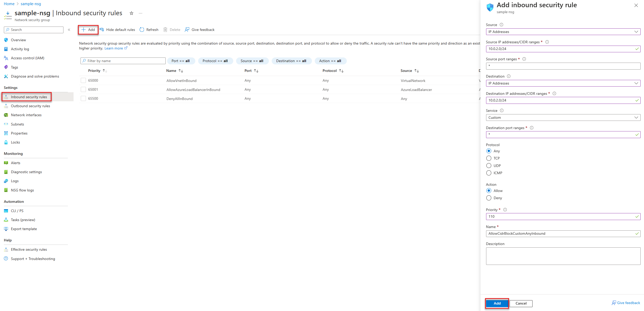Sort rules by Priority column arrow
The image size is (644, 311).
pos(105,71)
